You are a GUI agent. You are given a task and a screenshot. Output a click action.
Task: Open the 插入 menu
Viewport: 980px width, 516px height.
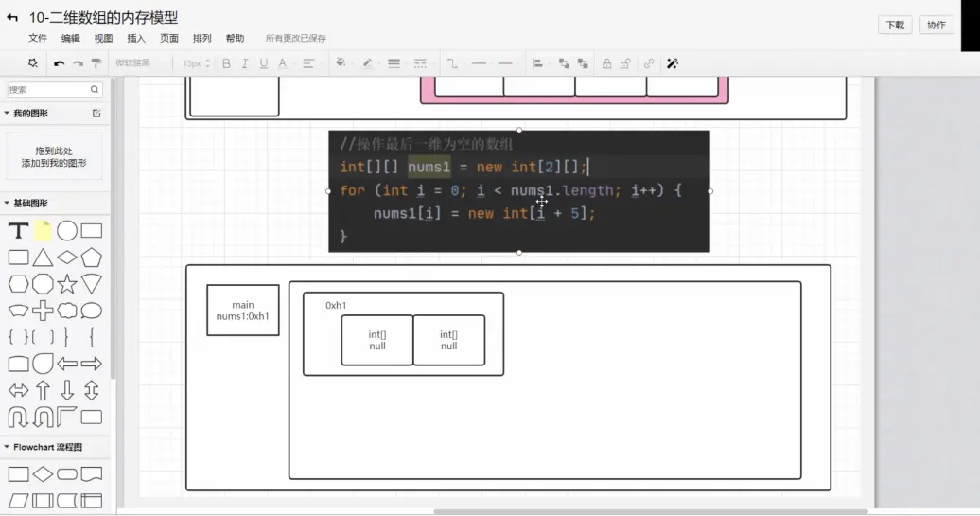136,38
